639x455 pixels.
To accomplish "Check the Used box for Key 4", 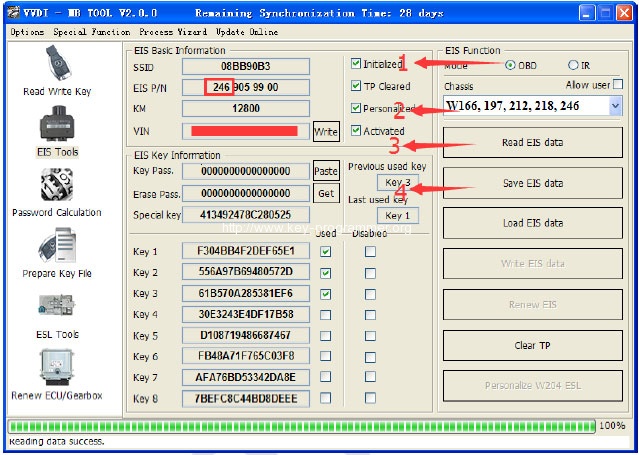I will click(x=325, y=315).
